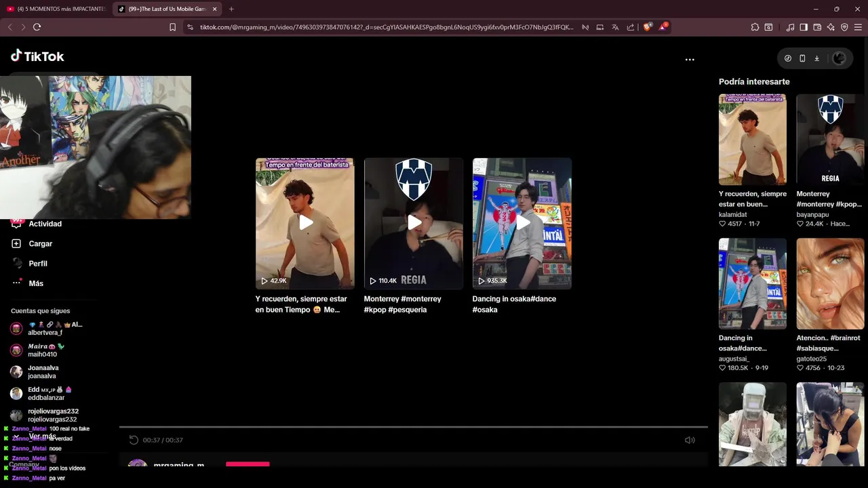Open bayanpapu Monterrey thumbnail in Podría interesarte
Viewport: 868px width, 488px height.
[x=830, y=140]
